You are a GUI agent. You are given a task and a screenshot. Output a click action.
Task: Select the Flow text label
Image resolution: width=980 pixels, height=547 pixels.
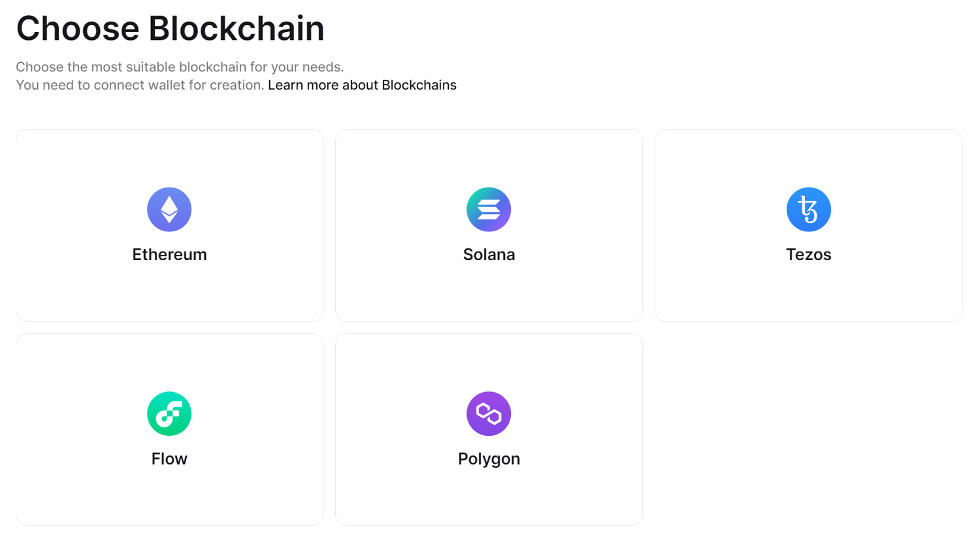169,459
